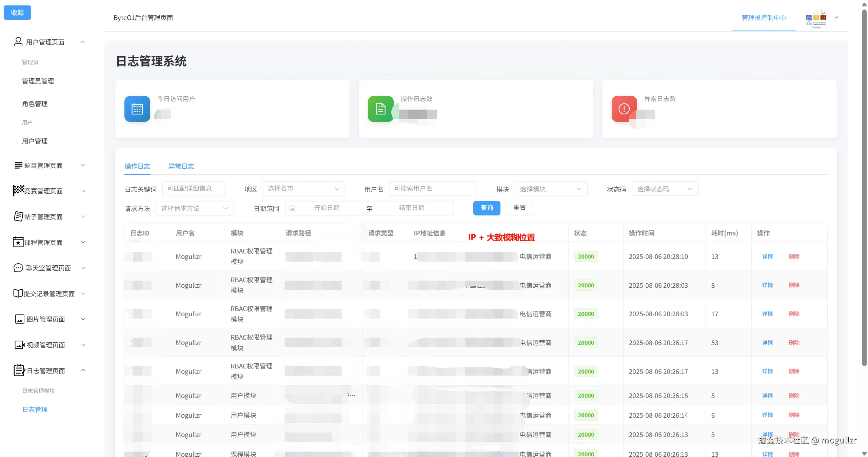The height and width of the screenshot is (457, 868).
Task: Click the blue calendar icon for today's visitors
Action: coord(137,109)
